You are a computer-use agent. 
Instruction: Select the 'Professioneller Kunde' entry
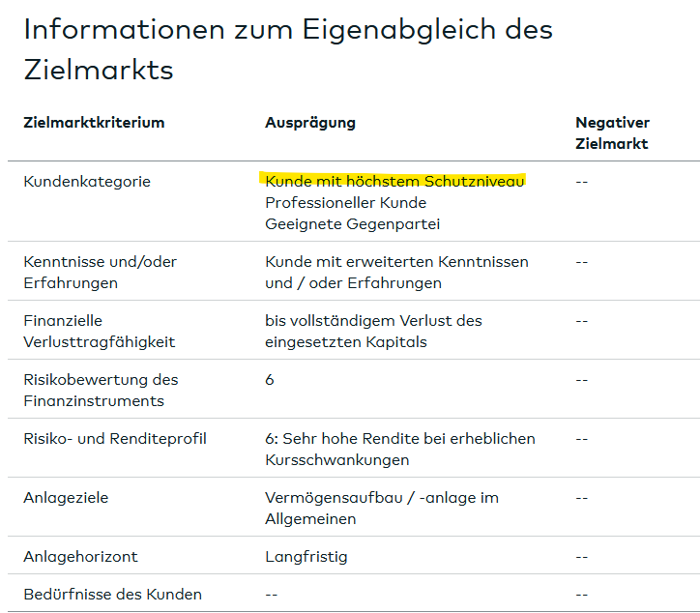point(345,203)
